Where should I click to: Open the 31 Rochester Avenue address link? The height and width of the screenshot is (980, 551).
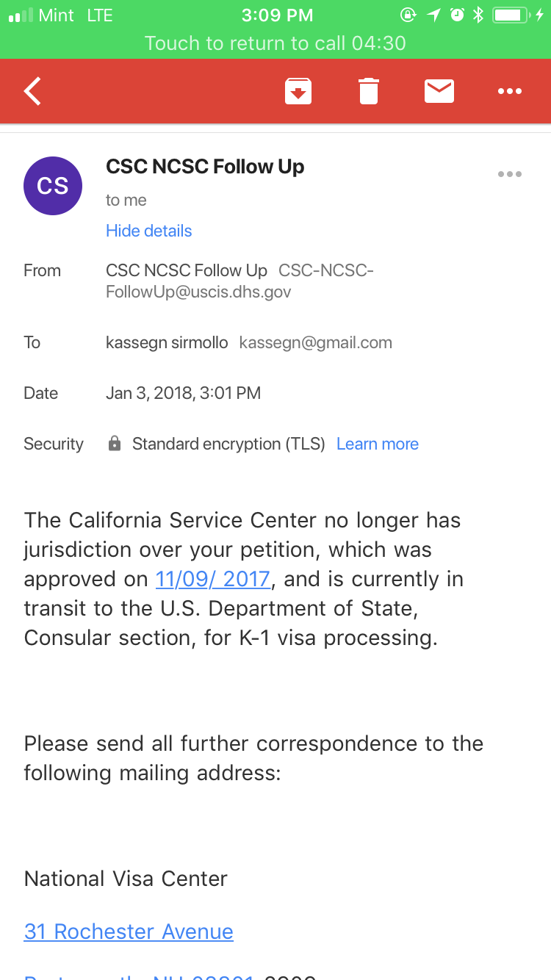click(x=129, y=932)
